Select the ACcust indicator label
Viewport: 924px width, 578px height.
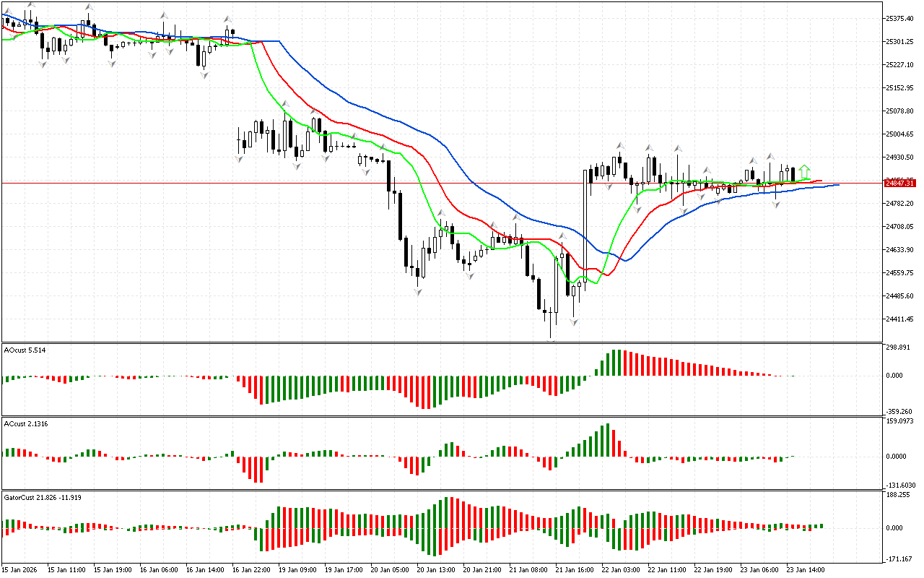[x=26, y=423]
